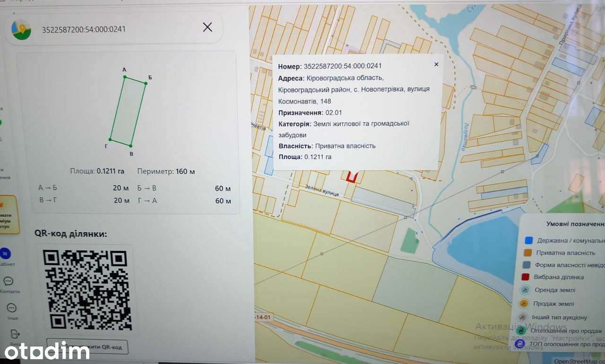Click the 'Б → В' 60 м side row
Screen dimensions: 605x364
tap(184, 188)
